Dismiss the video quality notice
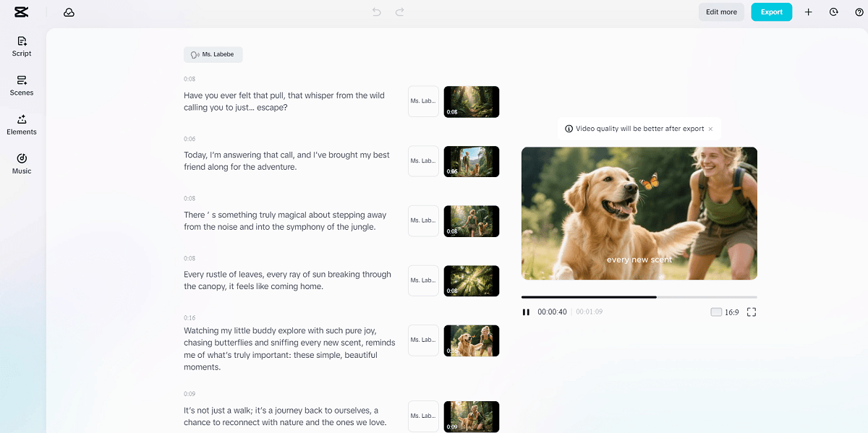 (710, 129)
